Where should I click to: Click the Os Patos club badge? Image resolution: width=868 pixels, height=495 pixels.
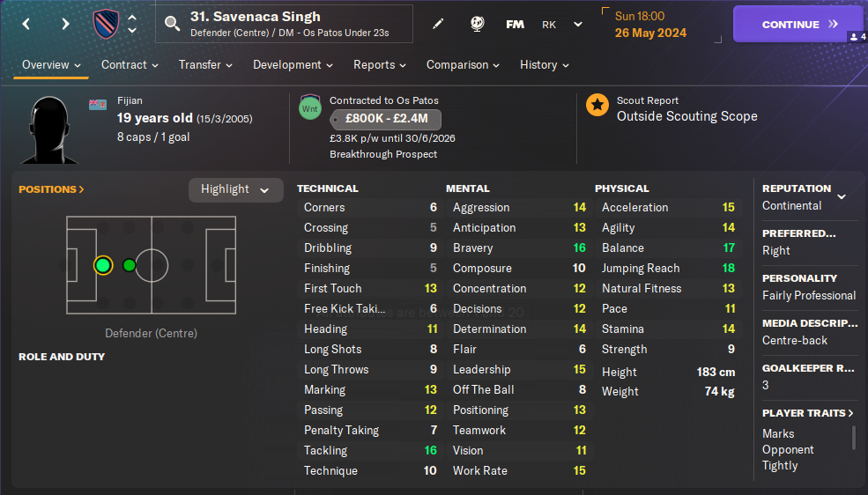(106, 24)
